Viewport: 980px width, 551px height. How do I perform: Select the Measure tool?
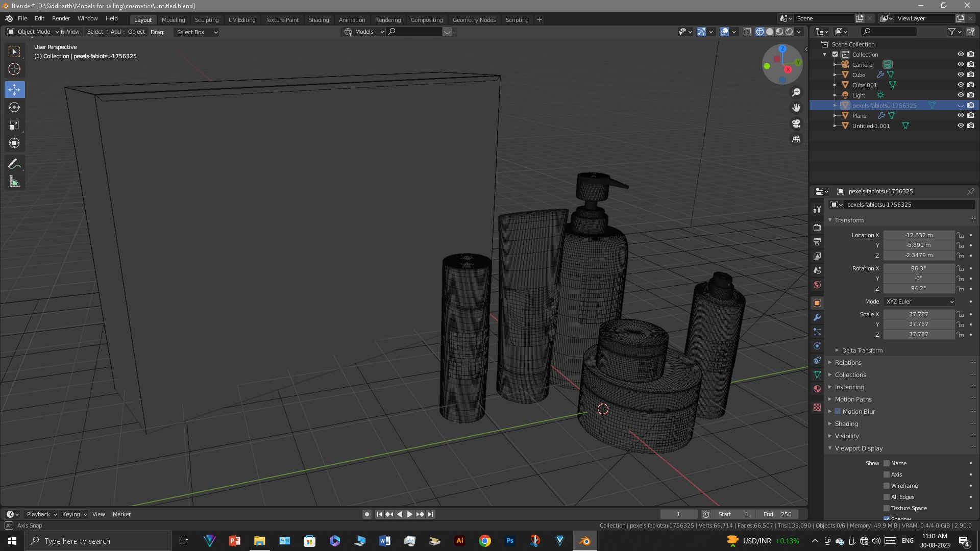click(x=14, y=182)
